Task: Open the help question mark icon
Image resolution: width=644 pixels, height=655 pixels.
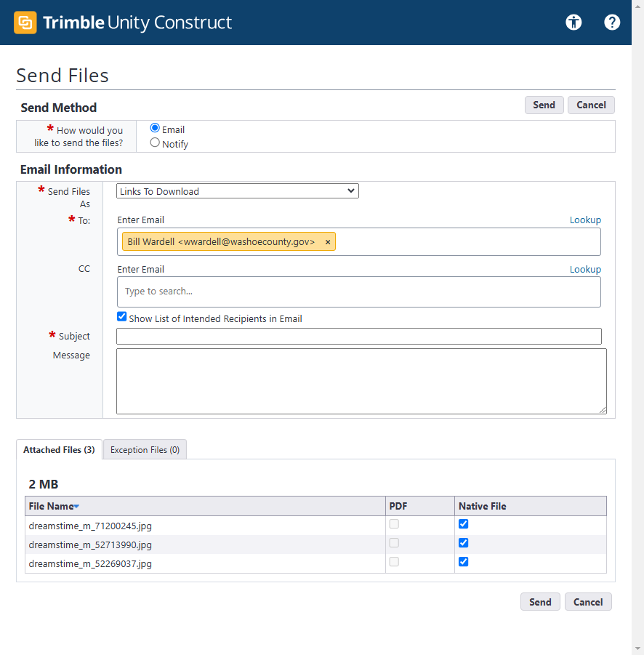Action: tap(612, 22)
